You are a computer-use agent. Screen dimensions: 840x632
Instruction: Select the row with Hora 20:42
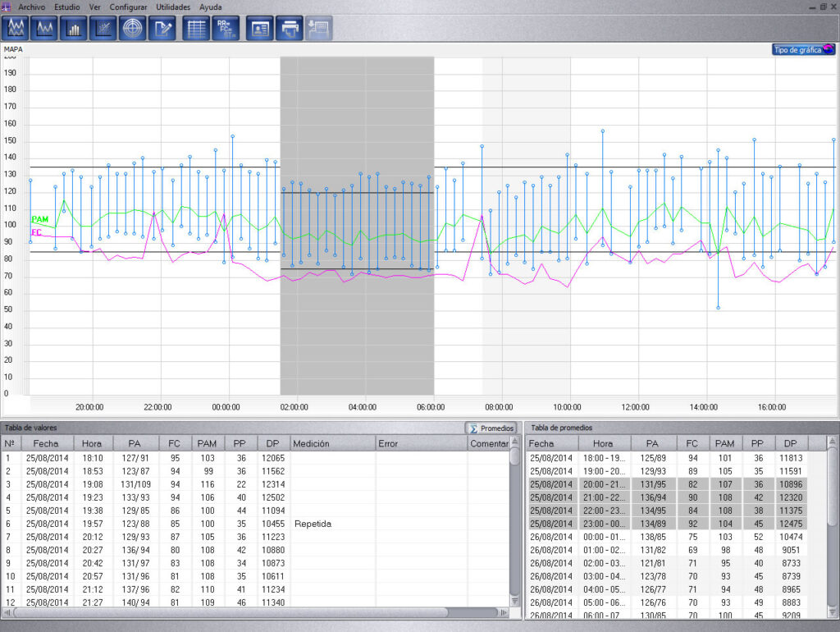click(x=255, y=563)
